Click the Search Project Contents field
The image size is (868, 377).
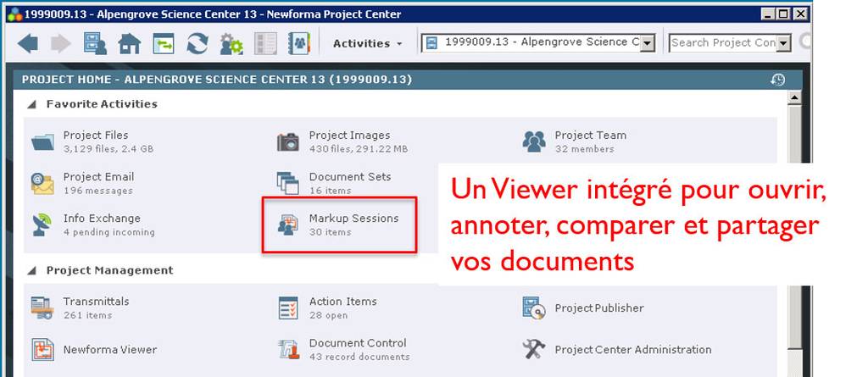pos(722,42)
